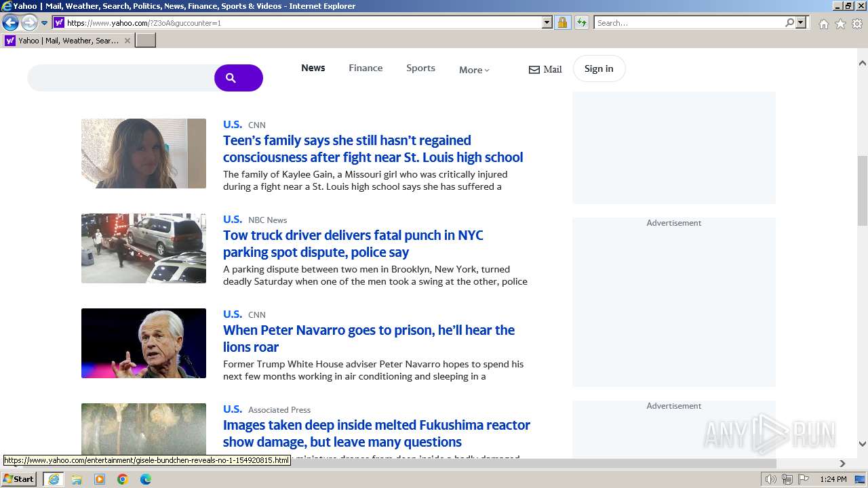Open Peter Navarro photo thumbnail
This screenshot has width=868, height=488.
pyautogui.click(x=144, y=344)
